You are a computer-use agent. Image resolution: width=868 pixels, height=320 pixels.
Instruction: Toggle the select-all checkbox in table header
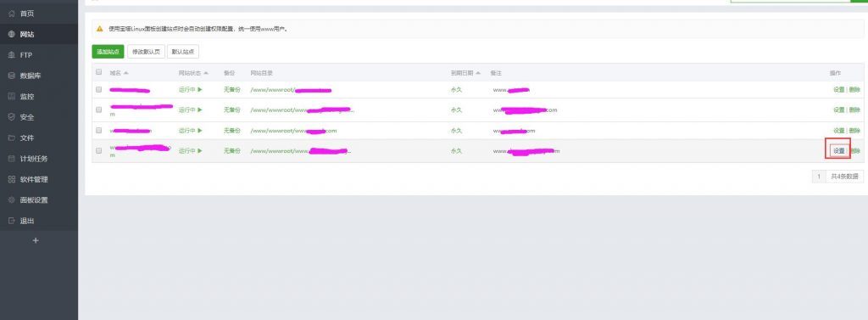pos(99,72)
